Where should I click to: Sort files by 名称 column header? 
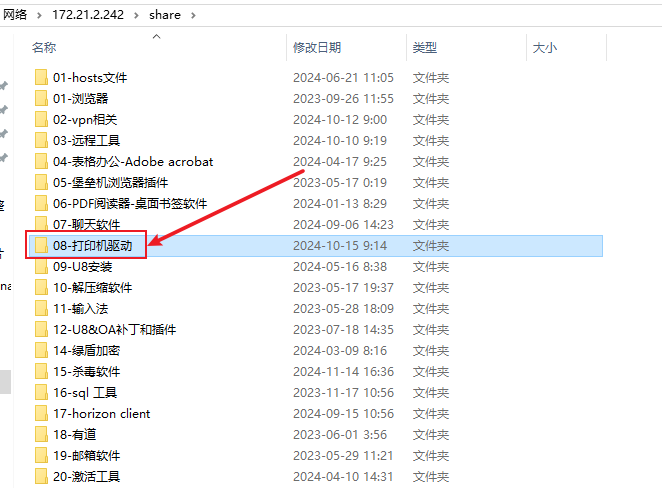44,47
